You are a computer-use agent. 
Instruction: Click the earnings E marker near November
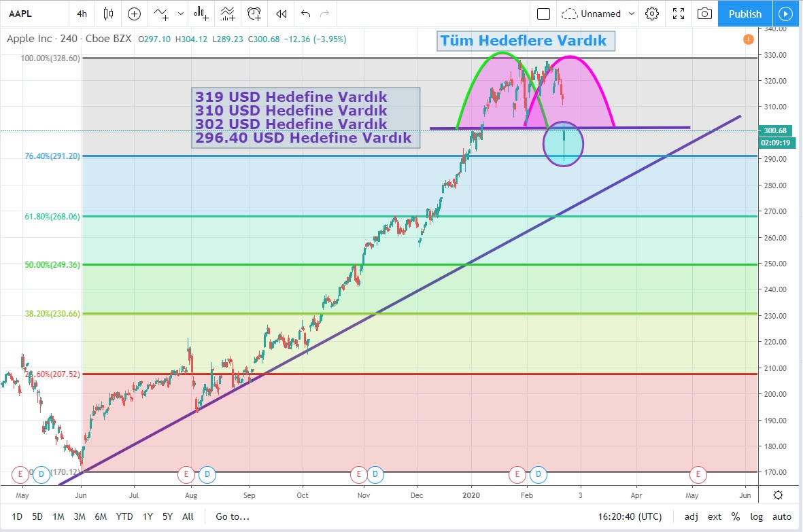coord(358,474)
